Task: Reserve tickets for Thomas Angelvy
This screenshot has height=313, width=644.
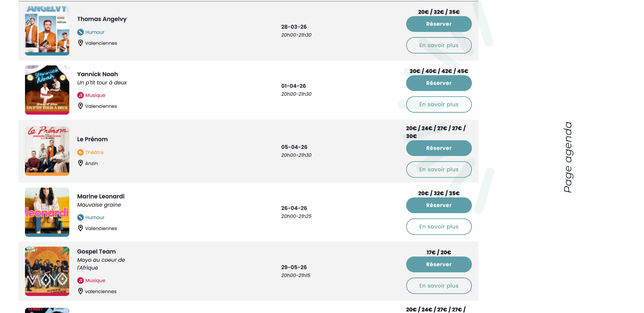Action: (439, 24)
